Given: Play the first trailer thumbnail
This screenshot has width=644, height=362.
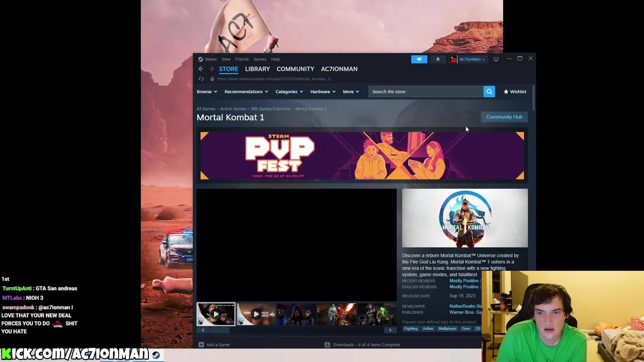Looking at the screenshot, I should (x=216, y=314).
